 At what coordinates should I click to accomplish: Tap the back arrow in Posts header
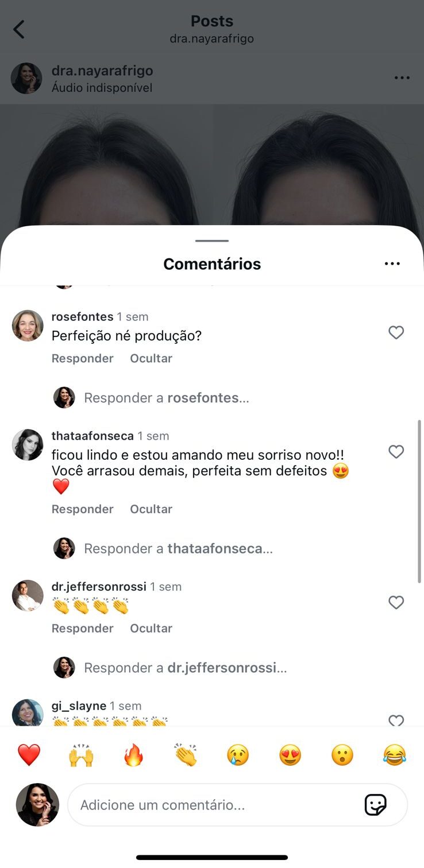[x=19, y=29]
